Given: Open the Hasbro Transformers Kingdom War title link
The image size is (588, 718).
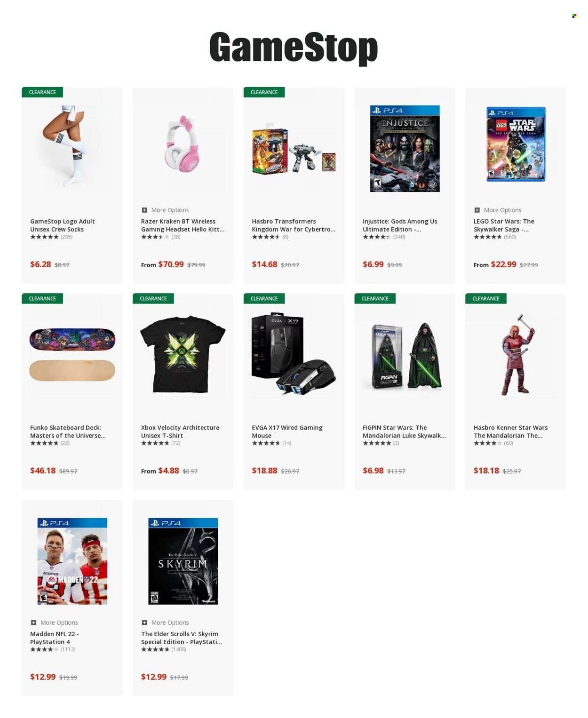Looking at the screenshot, I should pos(294,225).
